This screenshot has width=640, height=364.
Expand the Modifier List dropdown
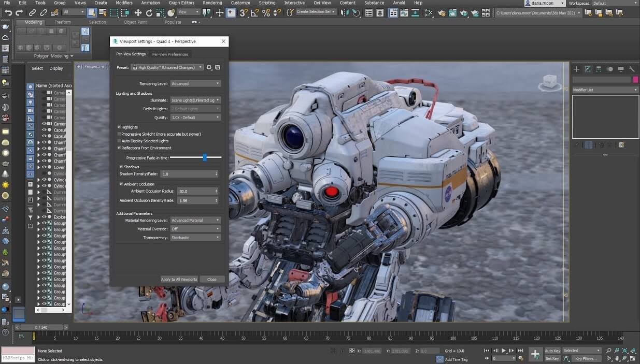pyautogui.click(x=605, y=90)
